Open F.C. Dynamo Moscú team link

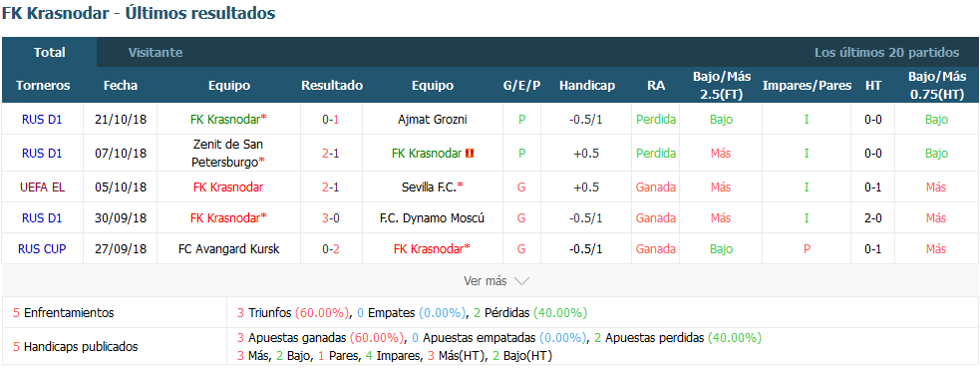tap(433, 218)
